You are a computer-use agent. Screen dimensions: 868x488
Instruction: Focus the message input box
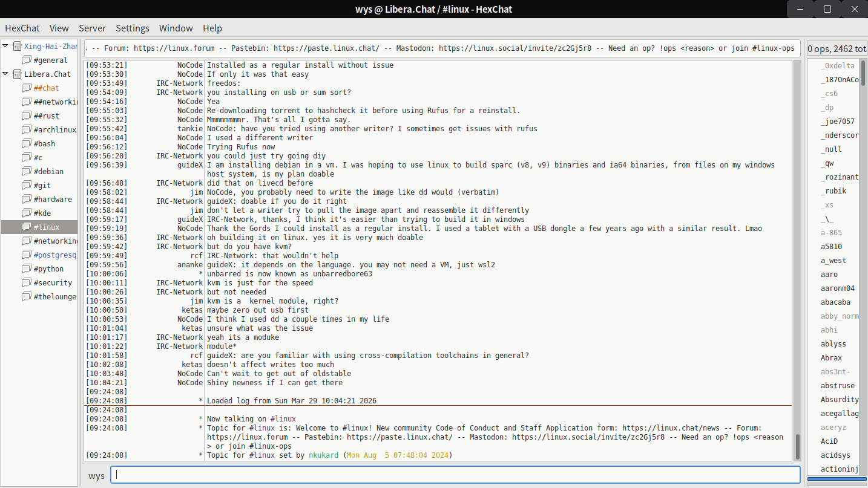pyautogui.click(x=455, y=475)
